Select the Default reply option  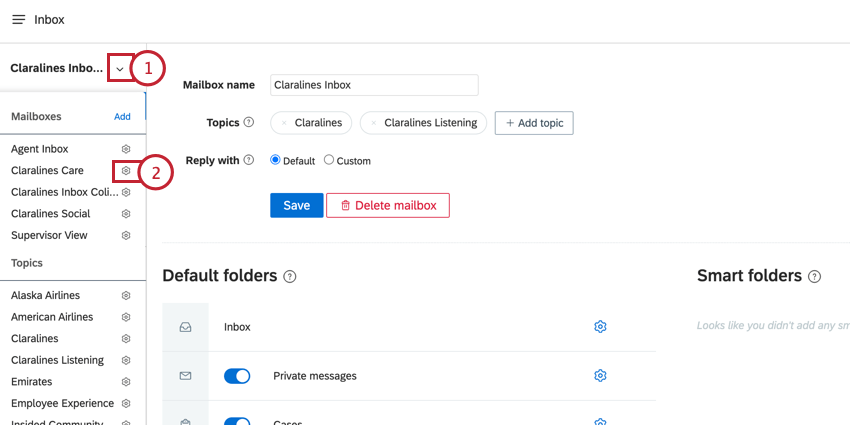[275, 160]
